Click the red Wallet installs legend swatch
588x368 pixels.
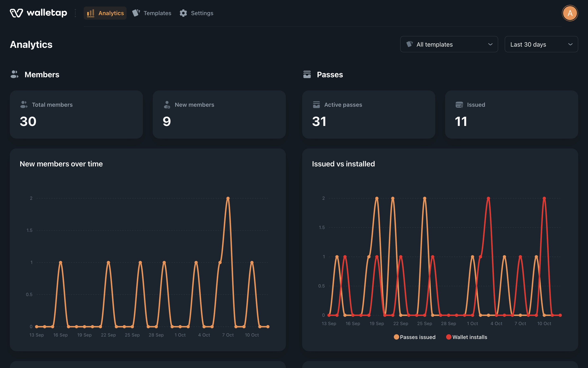pos(449,337)
